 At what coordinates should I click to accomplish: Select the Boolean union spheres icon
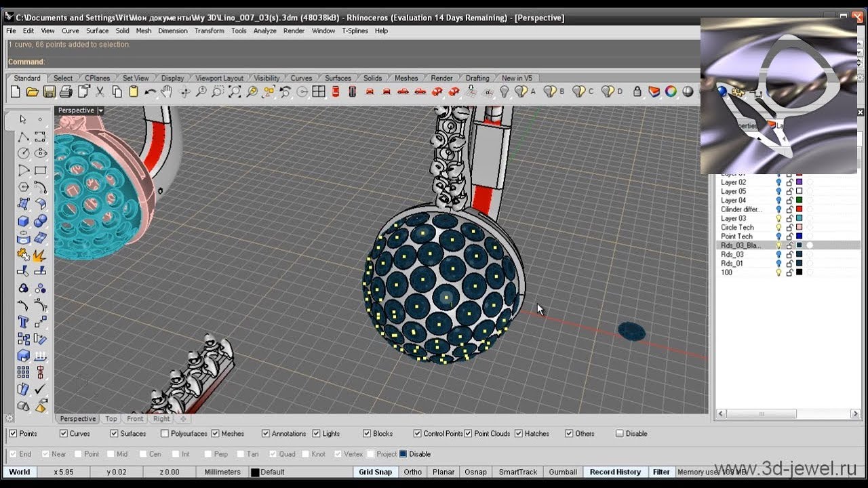click(40, 221)
